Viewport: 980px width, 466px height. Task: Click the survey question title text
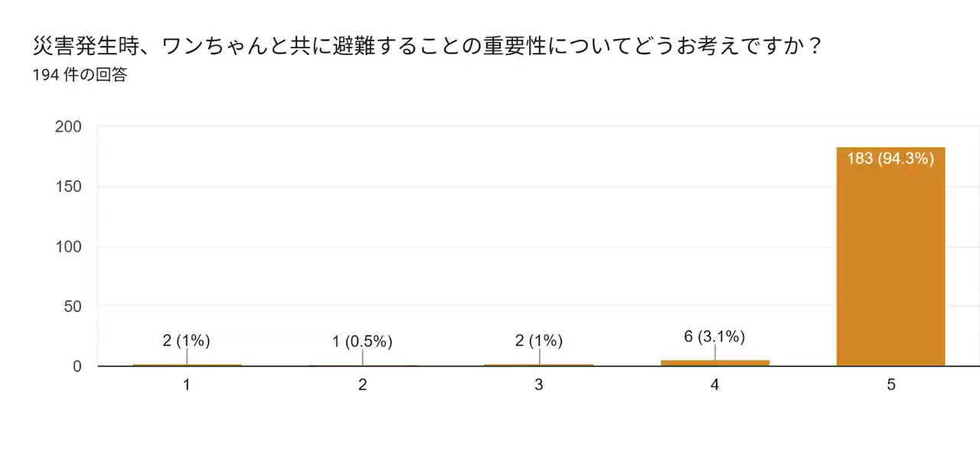427,47
